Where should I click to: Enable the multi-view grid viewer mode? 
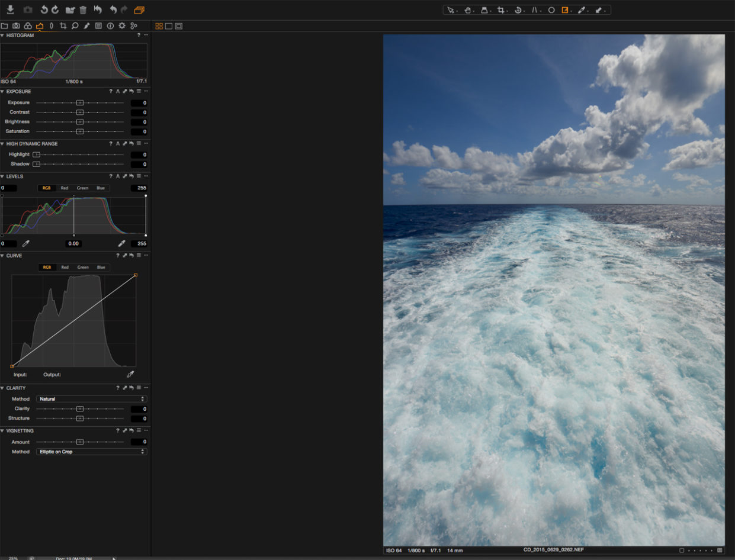tap(159, 25)
